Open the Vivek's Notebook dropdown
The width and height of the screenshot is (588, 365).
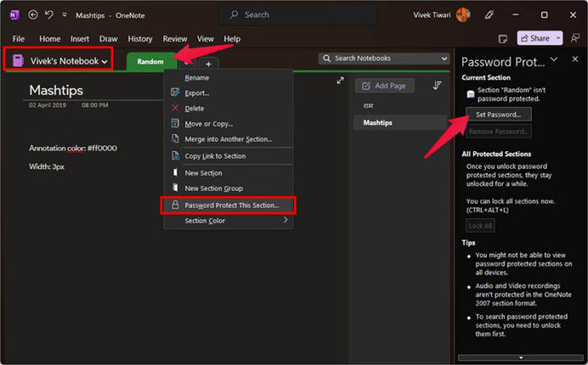(x=61, y=61)
